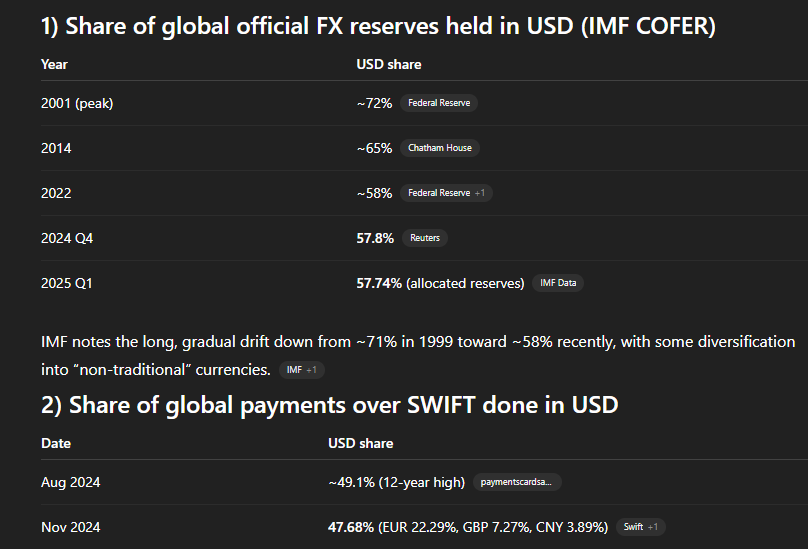
Task: Open the Federal Reserve +1 citation for 2022
Action: pos(446,193)
